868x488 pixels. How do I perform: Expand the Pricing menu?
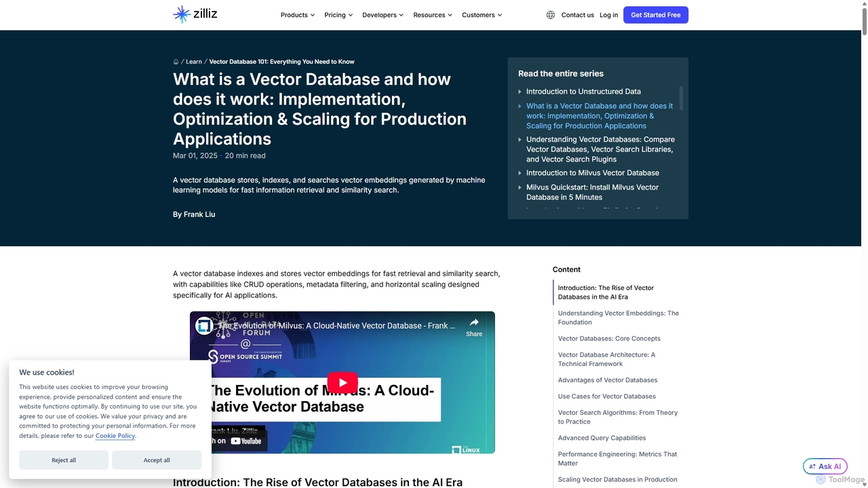pyautogui.click(x=338, y=15)
